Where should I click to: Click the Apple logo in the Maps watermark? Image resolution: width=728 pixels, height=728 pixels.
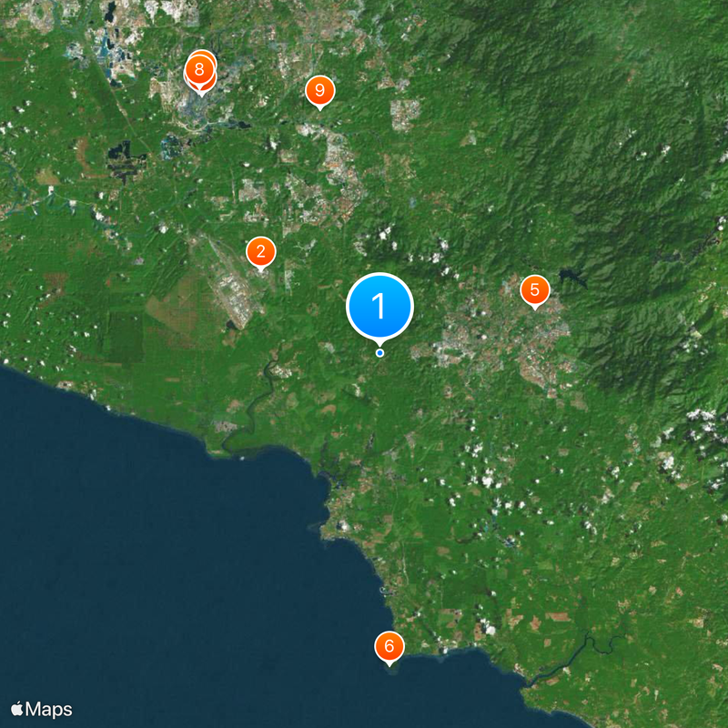[x=16, y=709]
